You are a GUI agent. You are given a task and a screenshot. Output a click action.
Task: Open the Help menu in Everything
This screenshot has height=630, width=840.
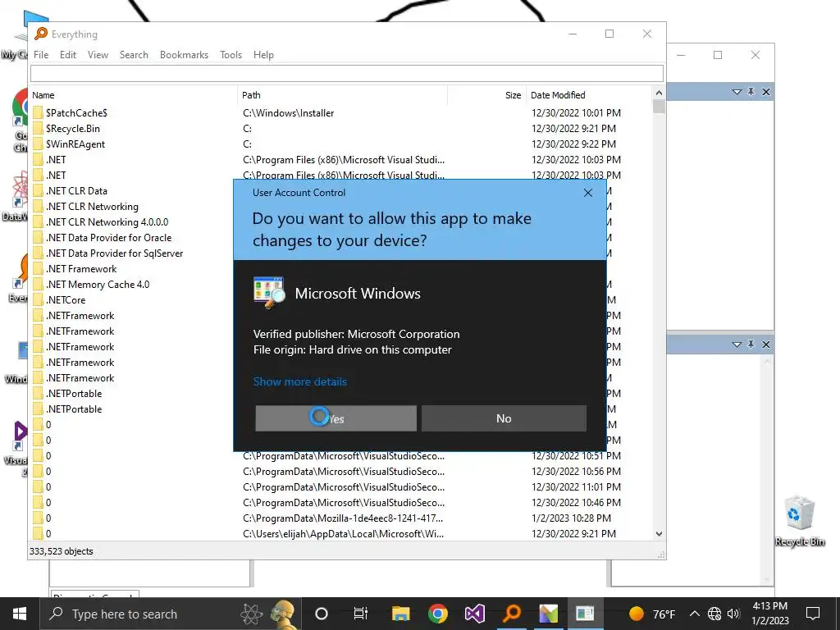(x=263, y=55)
